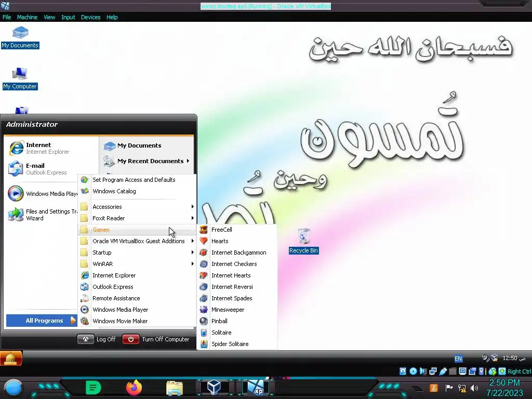532x399 pixels.
Task: Select My Computer desktop icon
Action: click(20, 79)
